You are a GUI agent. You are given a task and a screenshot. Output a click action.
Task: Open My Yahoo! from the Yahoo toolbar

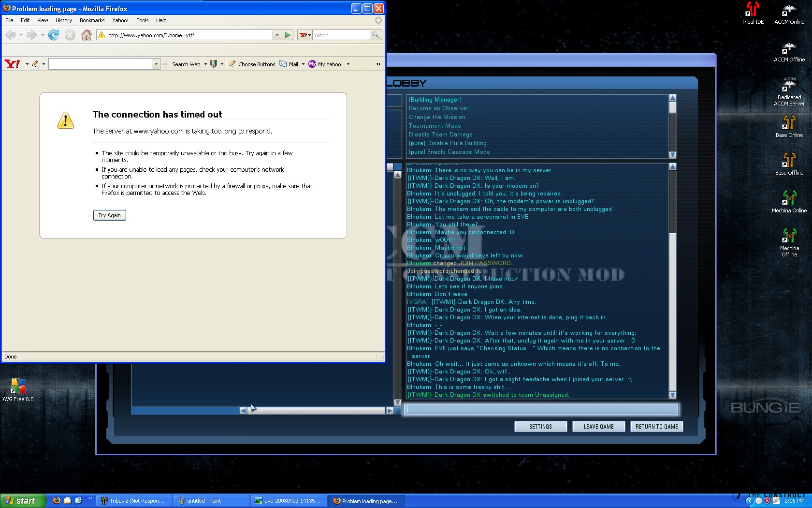coord(326,64)
